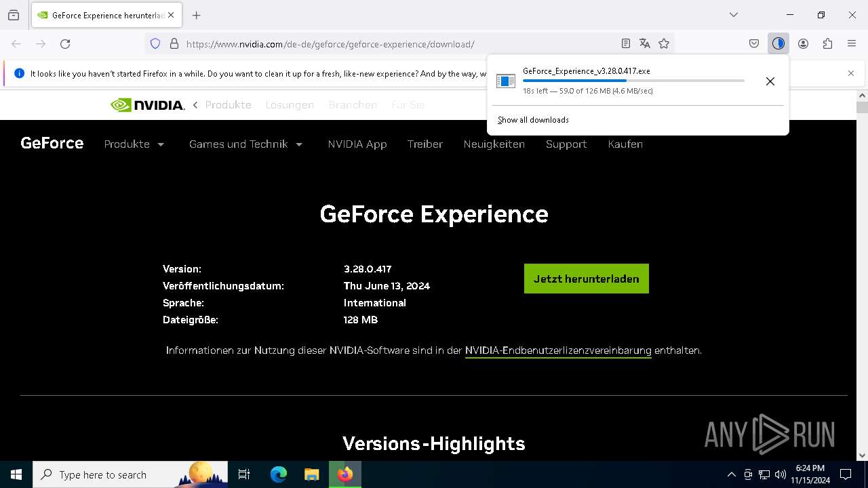This screenshot has width=868, height=488.
Task: Expand Games und Technik dropdown
Action: pos(246,144)
